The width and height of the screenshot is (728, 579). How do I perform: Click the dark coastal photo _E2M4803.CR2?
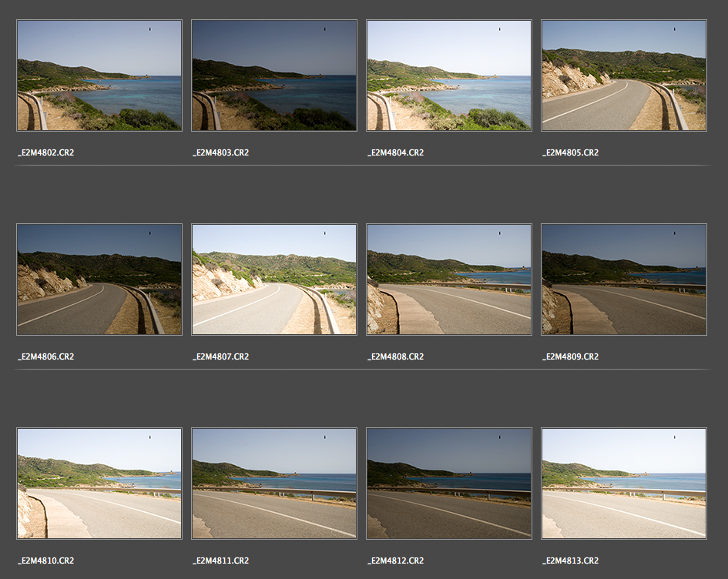tap(274, 75)
